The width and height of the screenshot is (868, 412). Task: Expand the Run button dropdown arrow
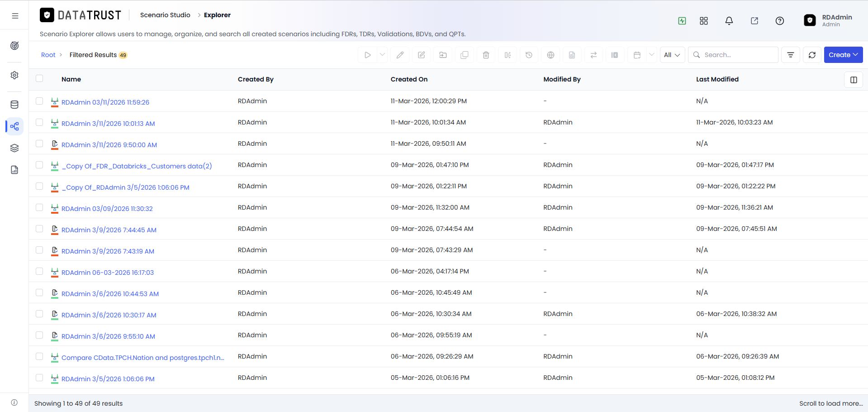tap(382, 55)
